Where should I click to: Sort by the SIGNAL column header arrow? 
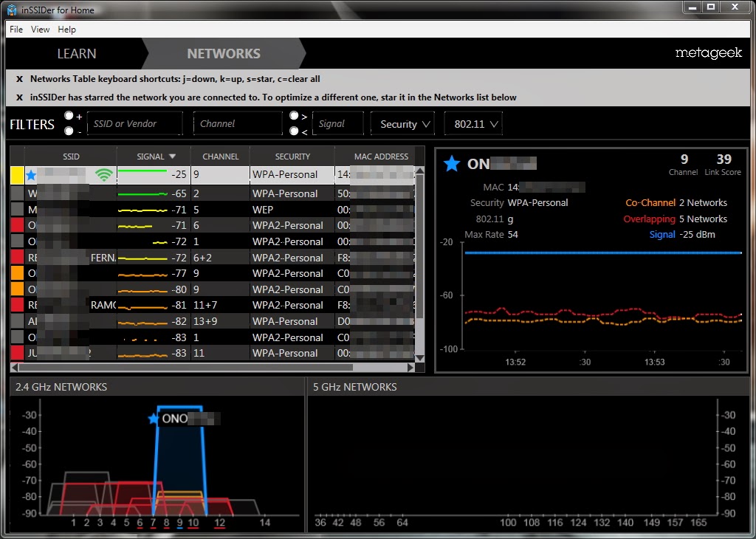[x=173, y=157]
